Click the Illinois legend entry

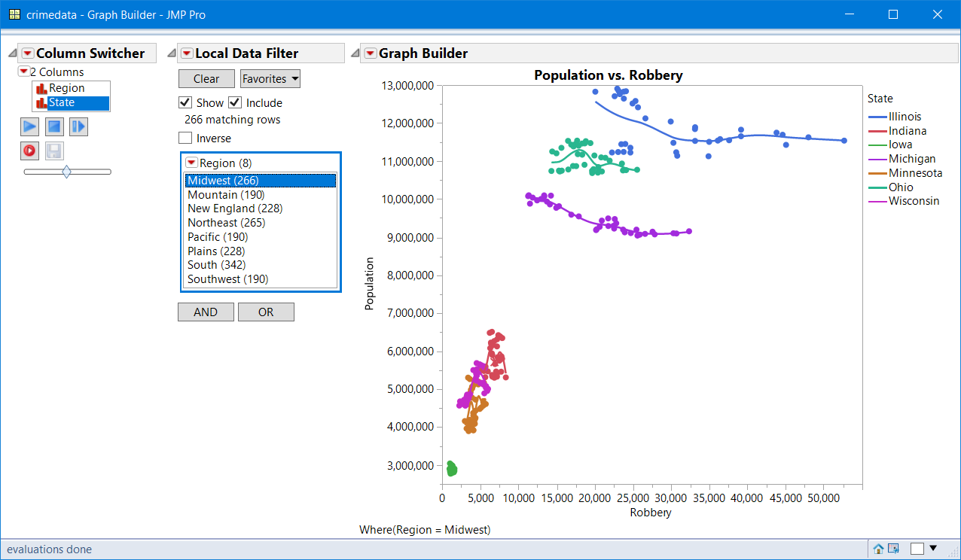(894, 117)
